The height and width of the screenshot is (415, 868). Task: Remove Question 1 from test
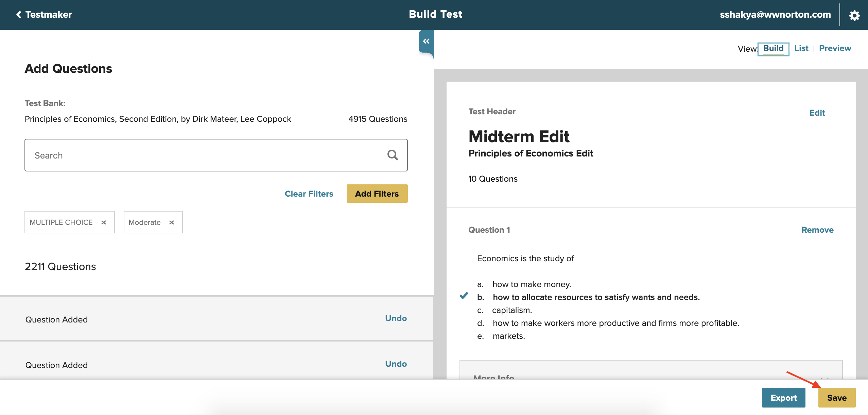[817, 230]
